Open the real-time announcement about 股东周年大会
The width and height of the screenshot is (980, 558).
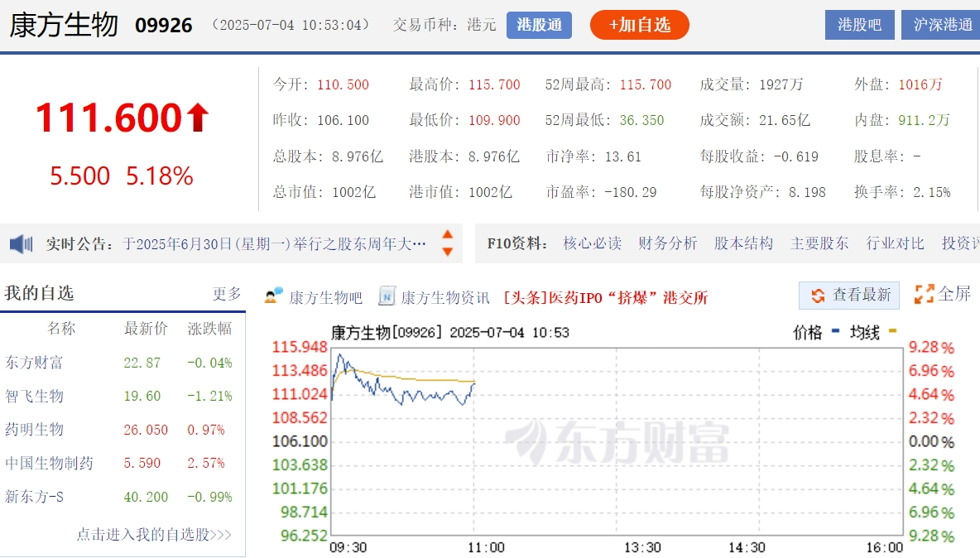274,243
